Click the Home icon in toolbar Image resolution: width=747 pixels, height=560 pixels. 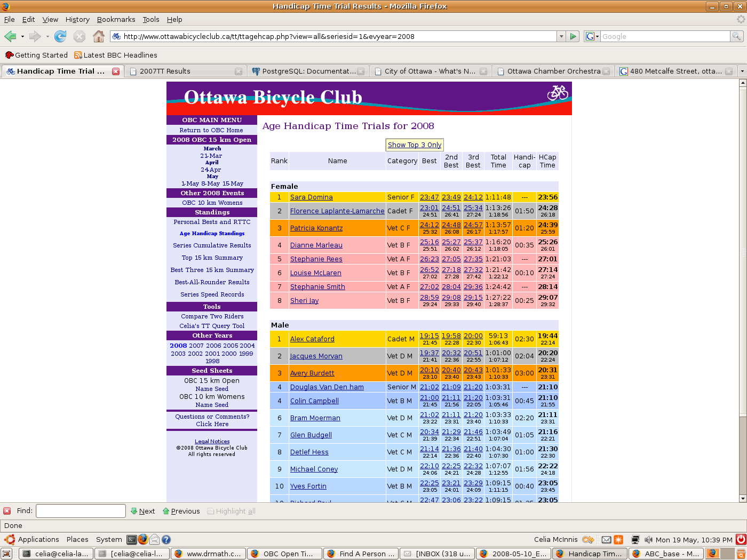tap(98, 36)
